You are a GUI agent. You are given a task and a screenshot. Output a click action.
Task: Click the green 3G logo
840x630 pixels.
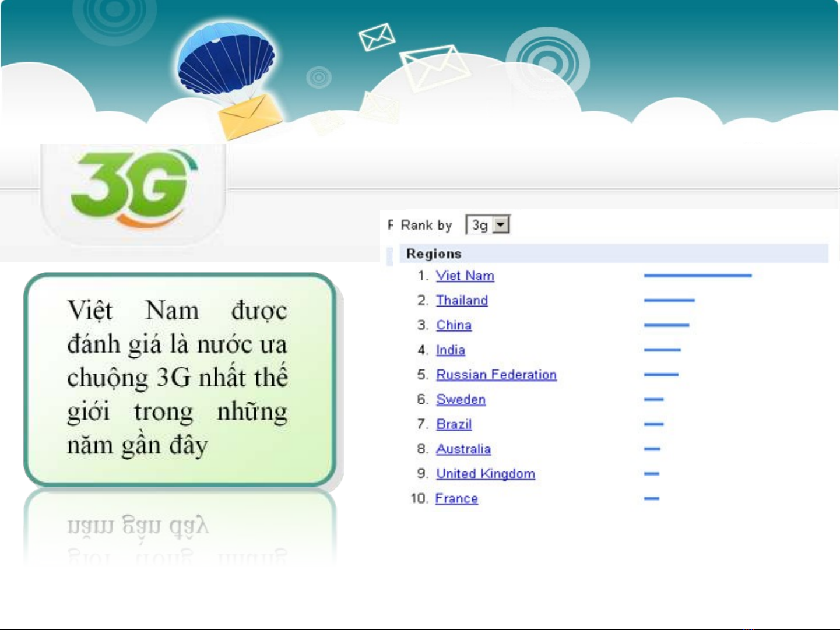point(133,188)
